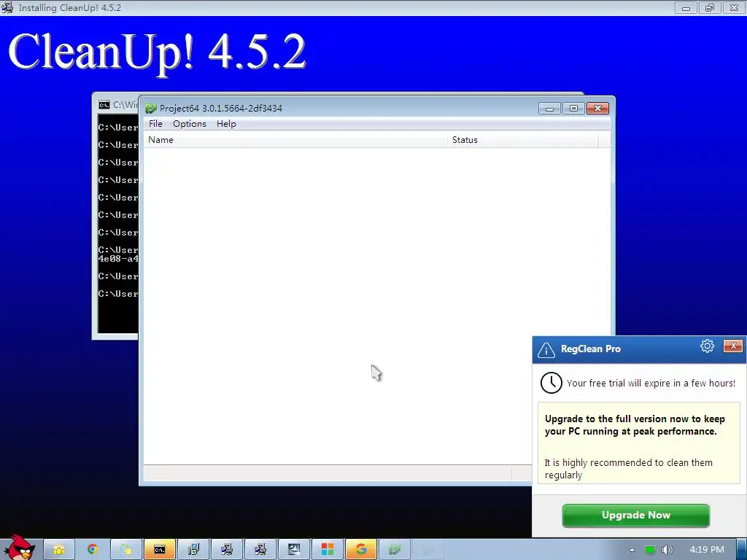The width and height of the screenshot is (747, 560).
Task: Click the Project64 icon in its title bar
Action: tap(151, 109)
